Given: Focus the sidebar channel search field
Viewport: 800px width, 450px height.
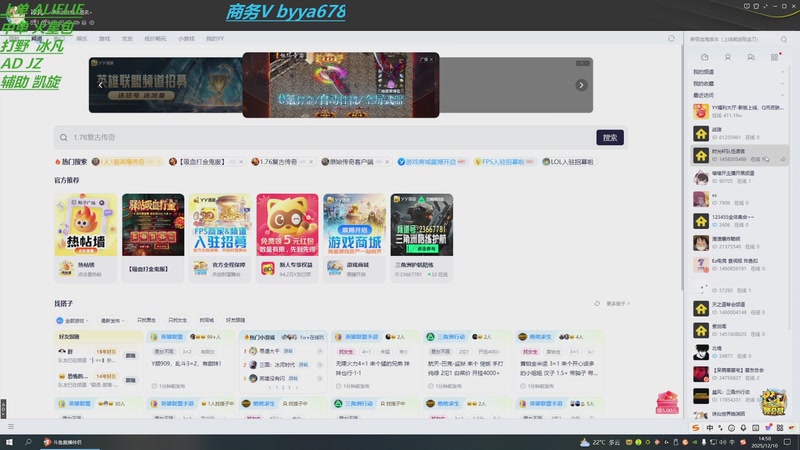Looking at the screenshot, I should (x=733, y=39).
